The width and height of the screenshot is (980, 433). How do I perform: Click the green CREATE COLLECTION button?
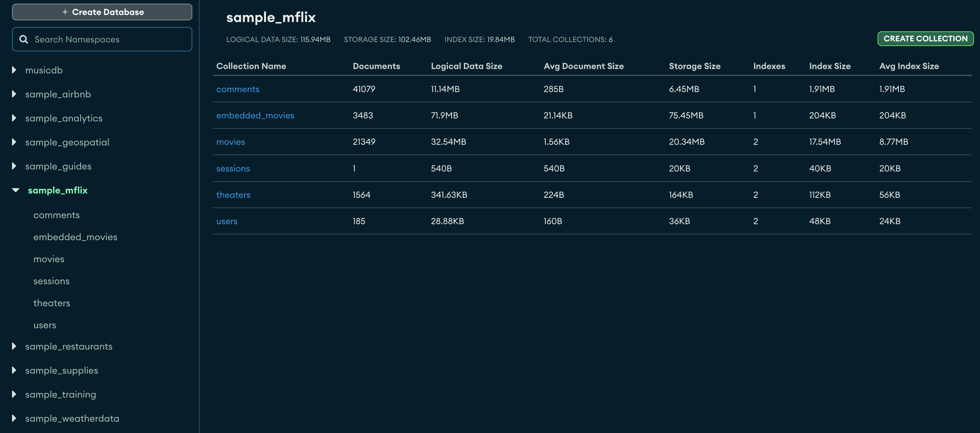(926, 38)
